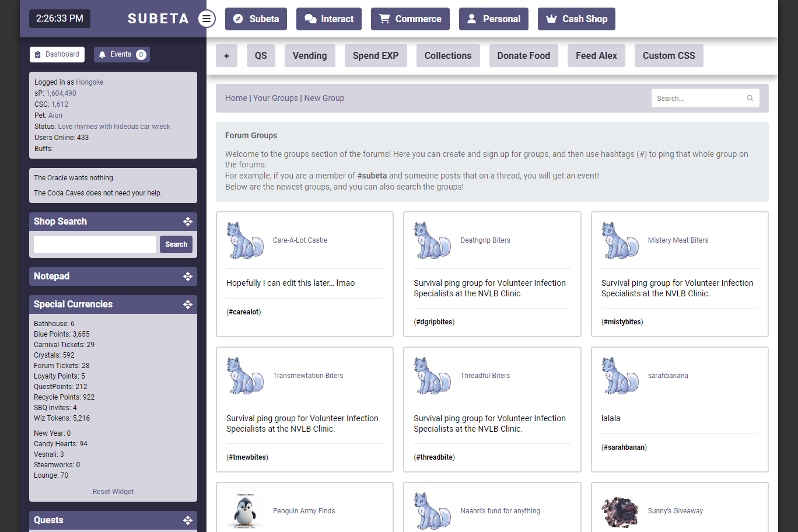This screenshot has height=532, width=798.
Task: Go to the Vending quick link
Action: click(x=310, y=55)
